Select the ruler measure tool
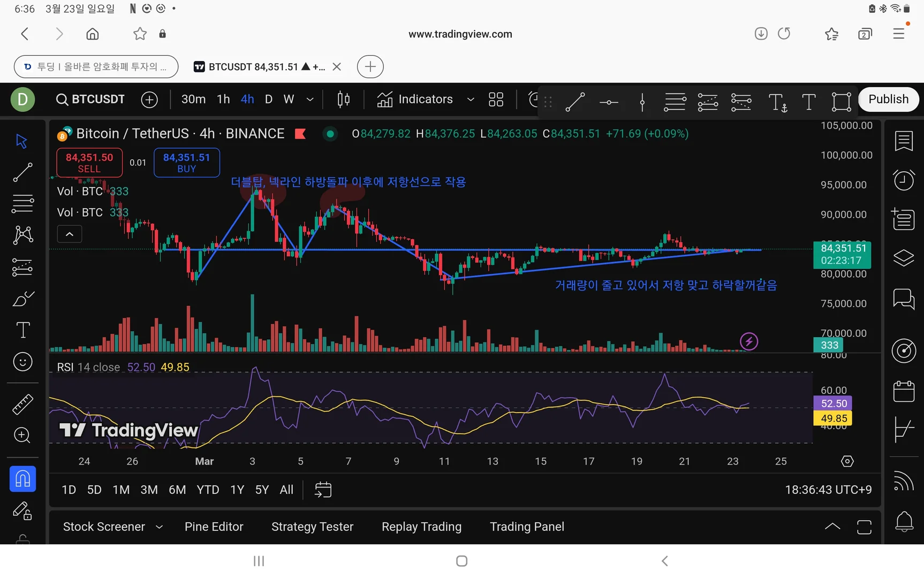Image resolution: width=924 pixels, height=578 pixels. click(22, 405)
